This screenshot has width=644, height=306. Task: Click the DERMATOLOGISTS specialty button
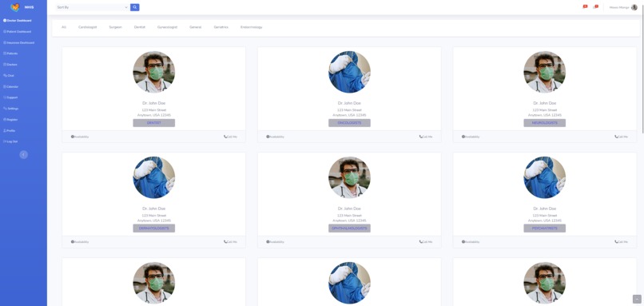[154, 229]
